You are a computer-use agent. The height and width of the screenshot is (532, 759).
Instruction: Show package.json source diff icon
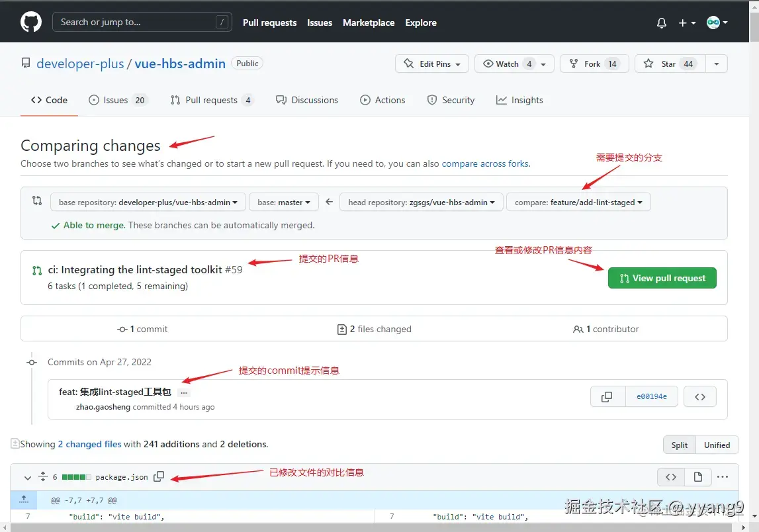[x=671, y=477]
